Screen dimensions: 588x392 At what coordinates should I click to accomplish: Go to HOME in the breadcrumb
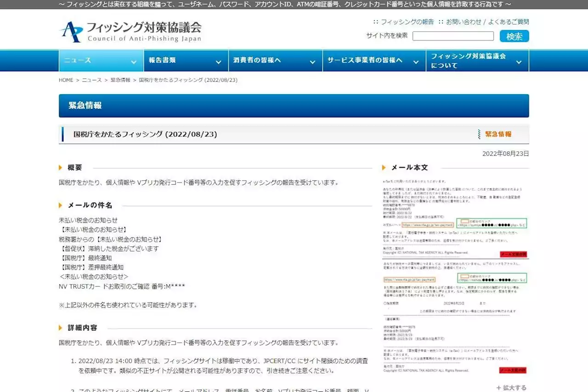click(x=66, y=80)
